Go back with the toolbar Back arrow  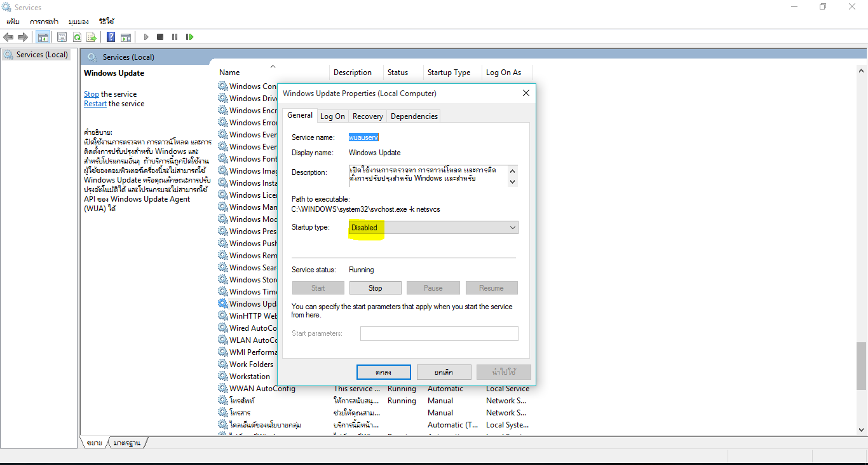(x=9, y=37)
